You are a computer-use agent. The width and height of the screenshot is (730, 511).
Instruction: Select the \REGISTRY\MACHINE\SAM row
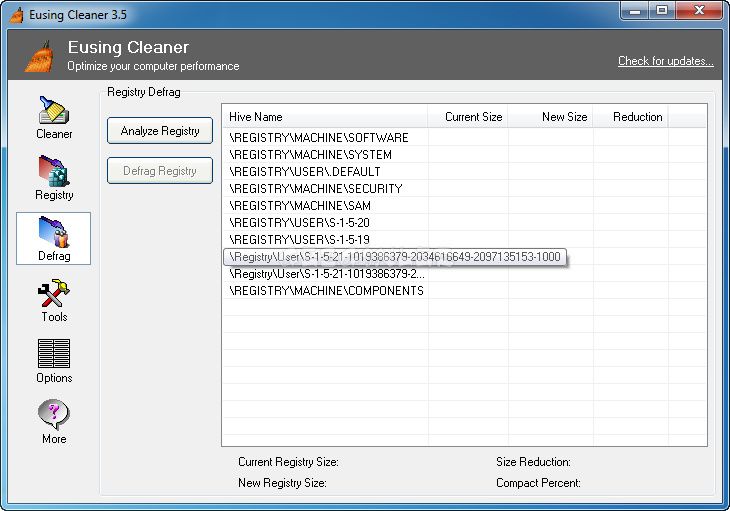click(x=464, y=206)
